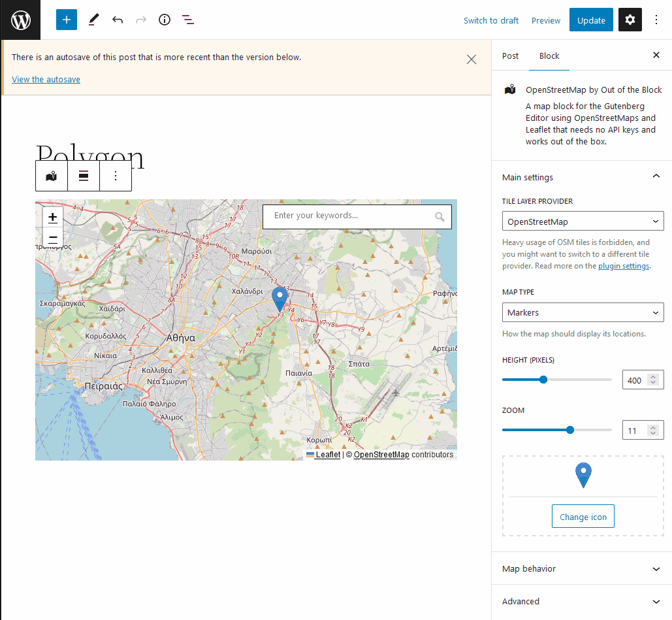Image resolution: width=672 pixels, height=620 pixels.
Task: Open the three-dot options menu in top bar
Action: [656, 20]
